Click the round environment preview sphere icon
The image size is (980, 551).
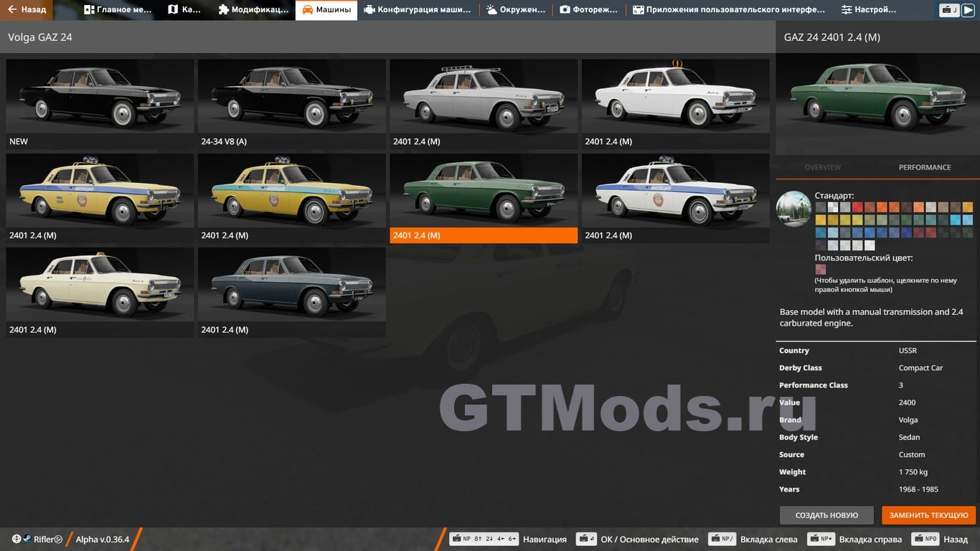[x=793, y=209]
